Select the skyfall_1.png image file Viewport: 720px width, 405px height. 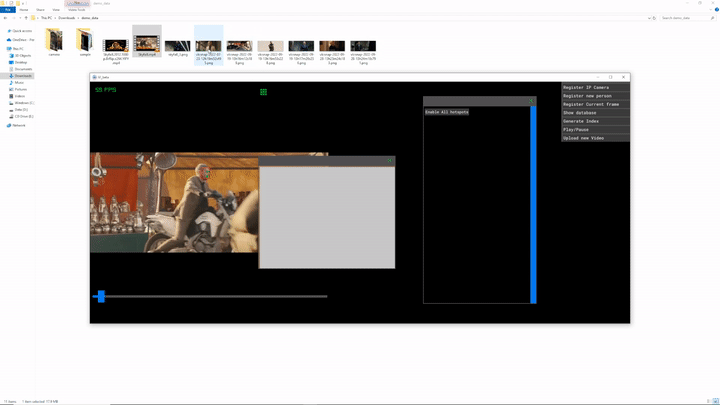click(x=178, y=47)
